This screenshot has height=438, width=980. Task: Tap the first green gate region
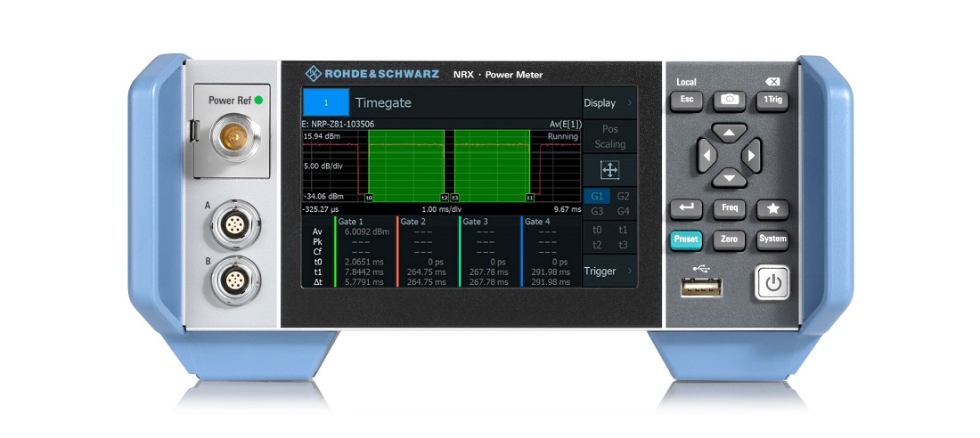[x=406, y=166]
